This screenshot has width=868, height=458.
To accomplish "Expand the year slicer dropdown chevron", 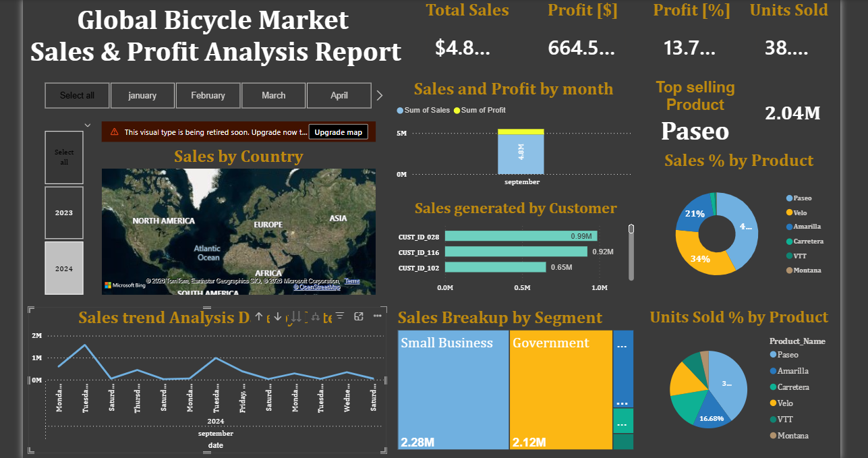I will pos(87,125).
